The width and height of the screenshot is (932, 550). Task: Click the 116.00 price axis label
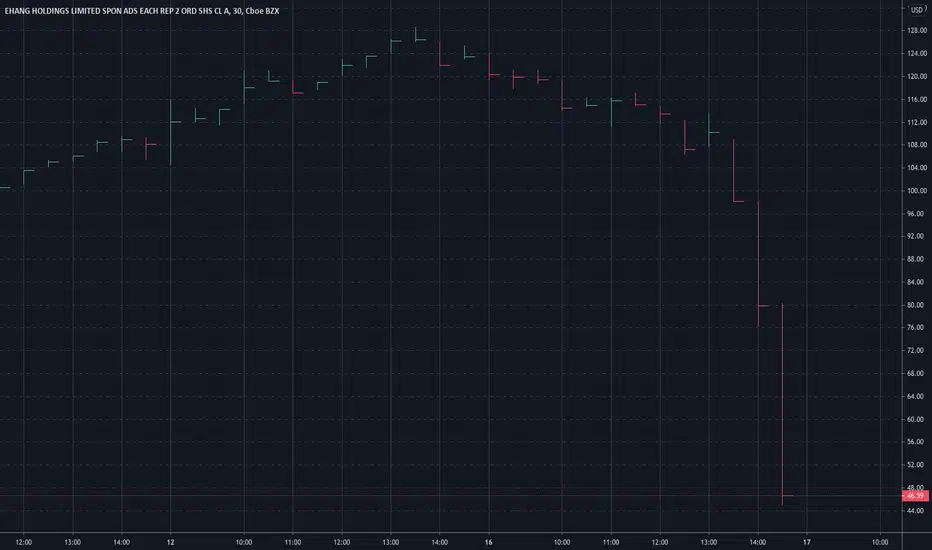[x=917, y=99]
